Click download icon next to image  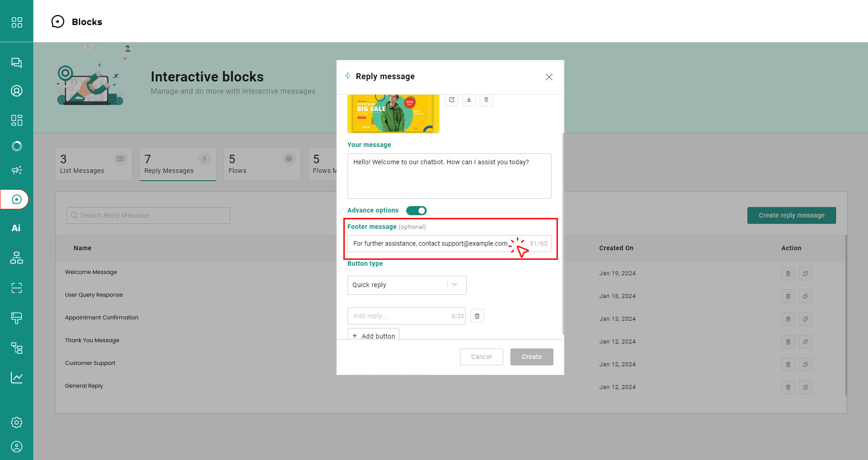469,100
